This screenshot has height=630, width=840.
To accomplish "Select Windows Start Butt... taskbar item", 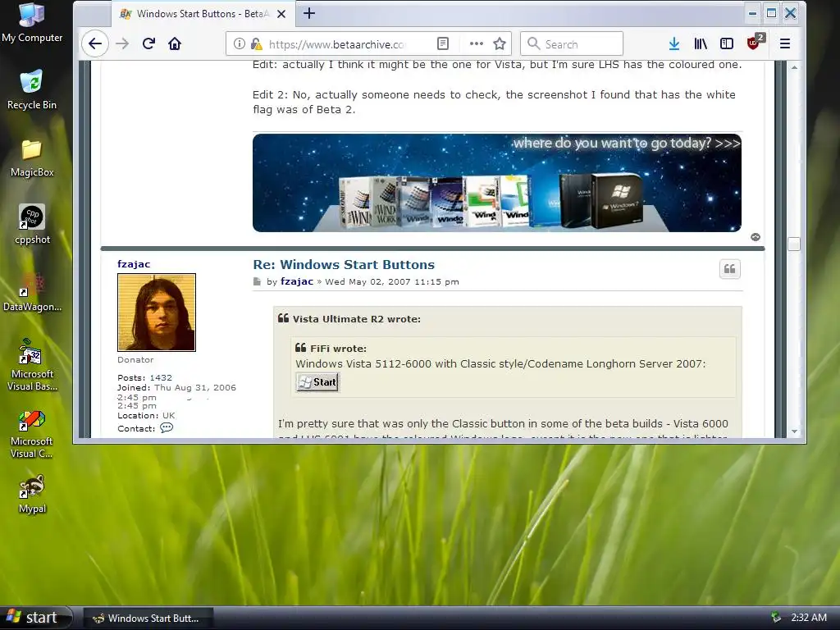I will [148, 619].
